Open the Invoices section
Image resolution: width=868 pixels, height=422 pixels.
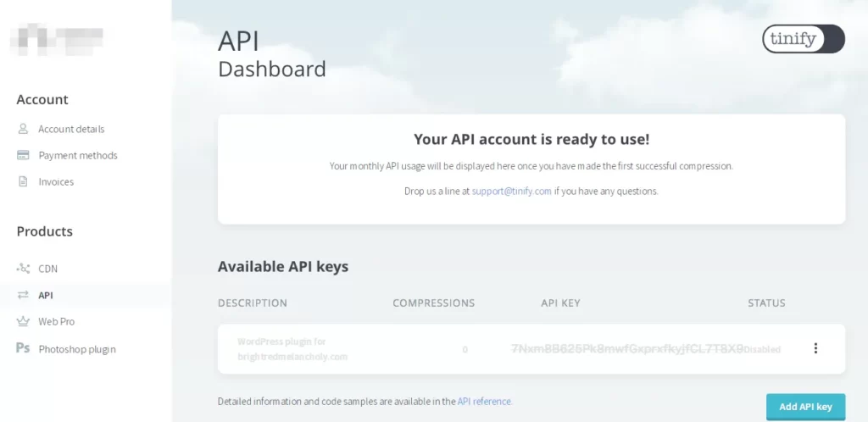tap(56, 181)
